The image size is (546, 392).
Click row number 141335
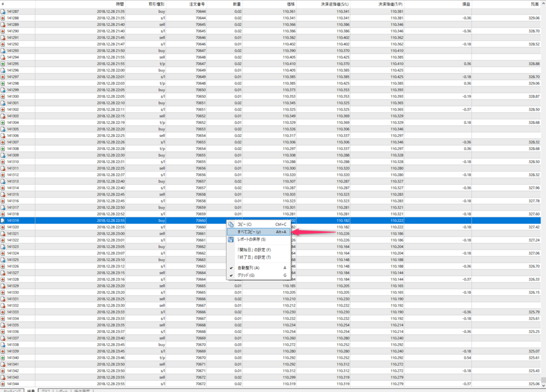[x=13, y=325]
